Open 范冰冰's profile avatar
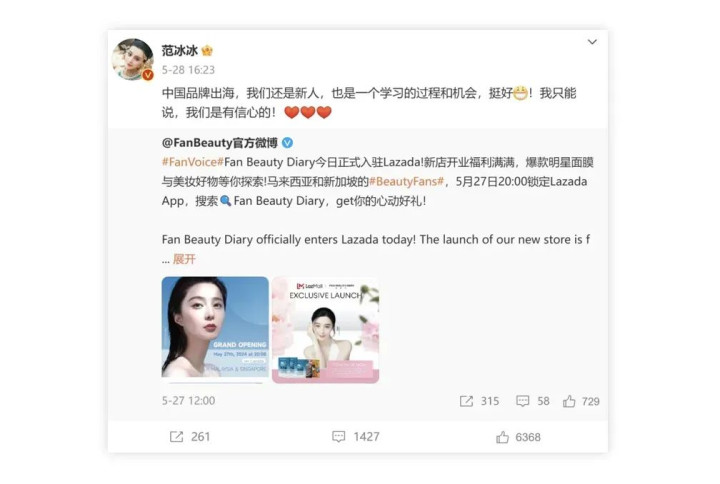Viewport: 720px width, 484px height. (133, 59)
